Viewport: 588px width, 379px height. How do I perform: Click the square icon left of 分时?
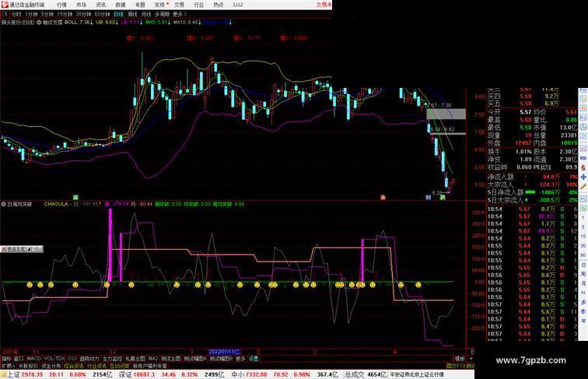5,14
